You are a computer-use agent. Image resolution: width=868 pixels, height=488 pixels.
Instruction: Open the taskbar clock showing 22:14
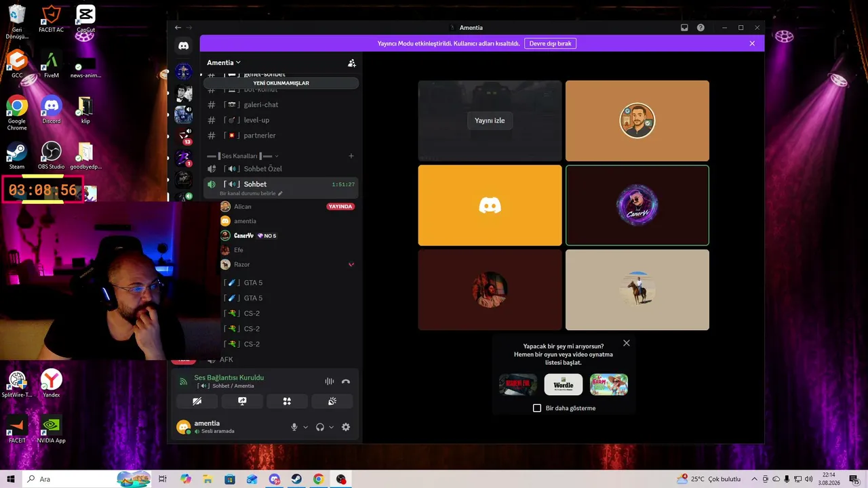(829, 479)
